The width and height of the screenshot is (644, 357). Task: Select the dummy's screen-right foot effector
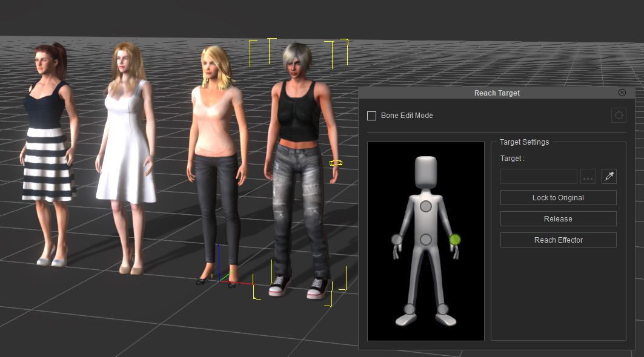pos(442,309)
